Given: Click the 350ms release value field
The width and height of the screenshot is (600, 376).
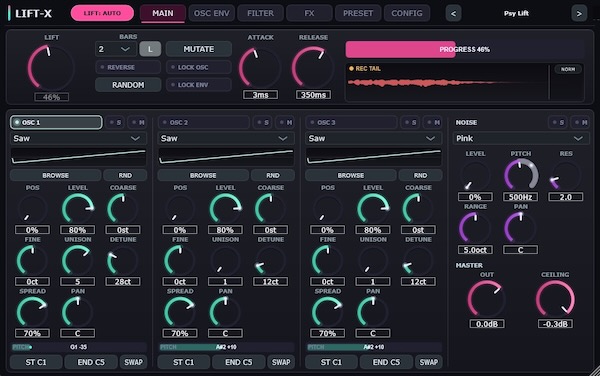Looking at the screenshot, I should [313, 94].
